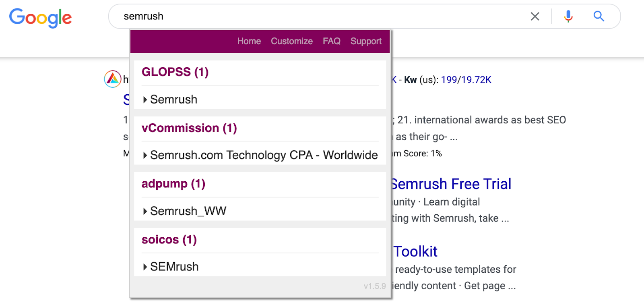The width and height of the screenshot is (644, 307).
Task: Focus the search field containing semrush
Action: [x=318, y=17]
